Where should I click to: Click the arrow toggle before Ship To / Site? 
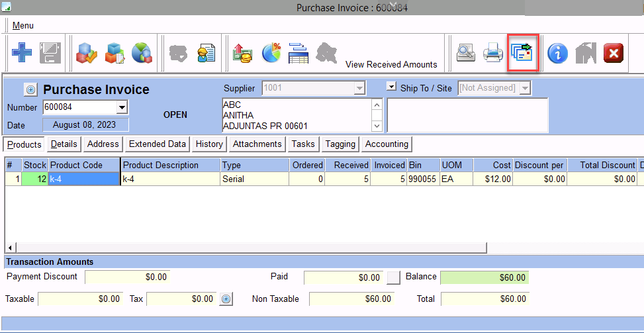click(x=391, y=87)
